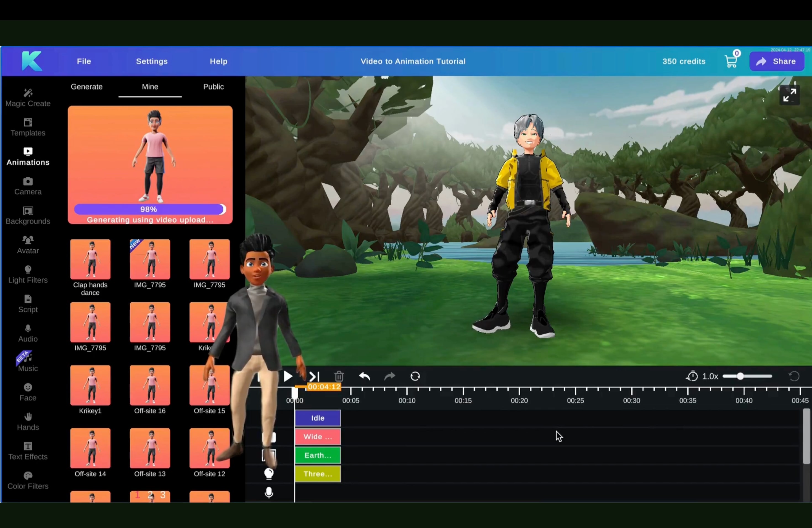812x528 pixels.
Task: Toggle the microphone recording track
Action: pos(269,493)
